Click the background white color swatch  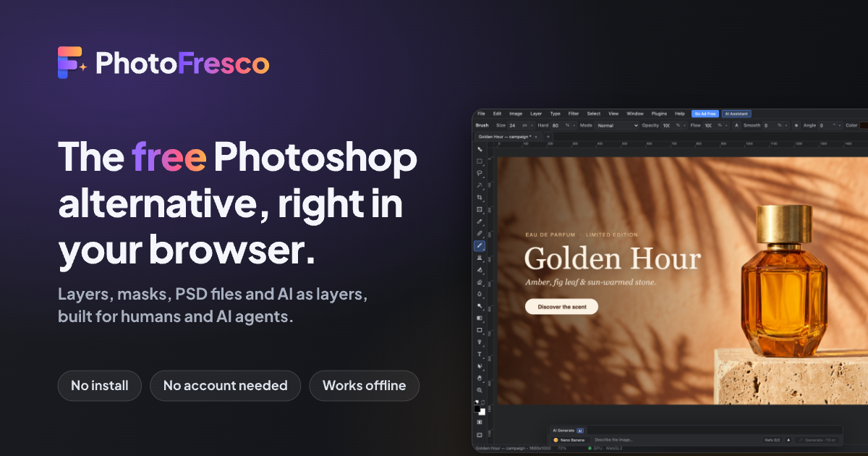click(x=483, y=413)
